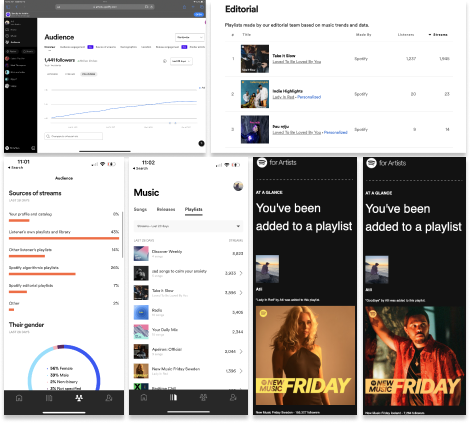Screen dimensions: 470x423
Task: Expand the sad songs to calm your anxiety row
Action: tap(188, 273)
